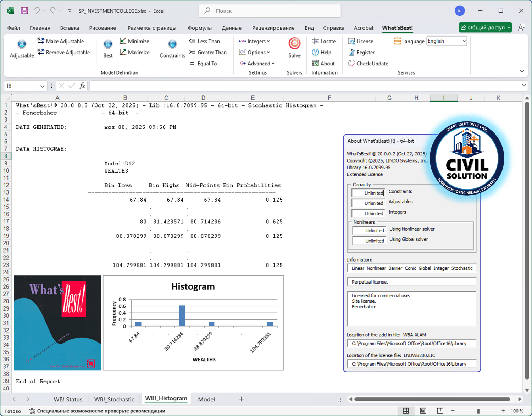Choose the Maximize objective icon
Viewport: 532px width, 416px height.
123,52
